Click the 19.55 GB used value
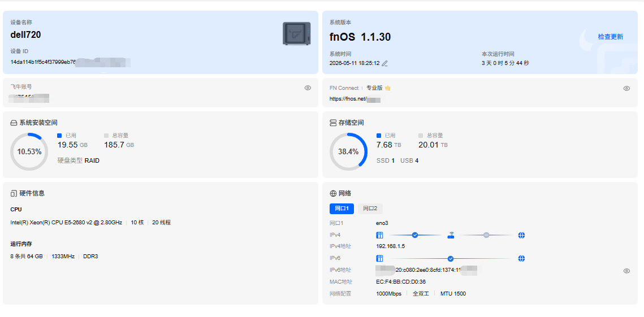The width and height of the screenshot is (644, 317). coord(72,145)
